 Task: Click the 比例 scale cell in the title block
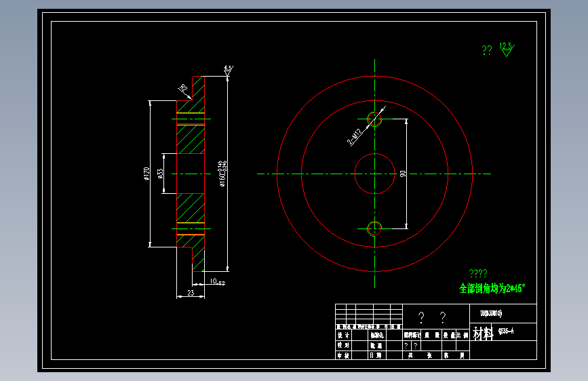463,336
